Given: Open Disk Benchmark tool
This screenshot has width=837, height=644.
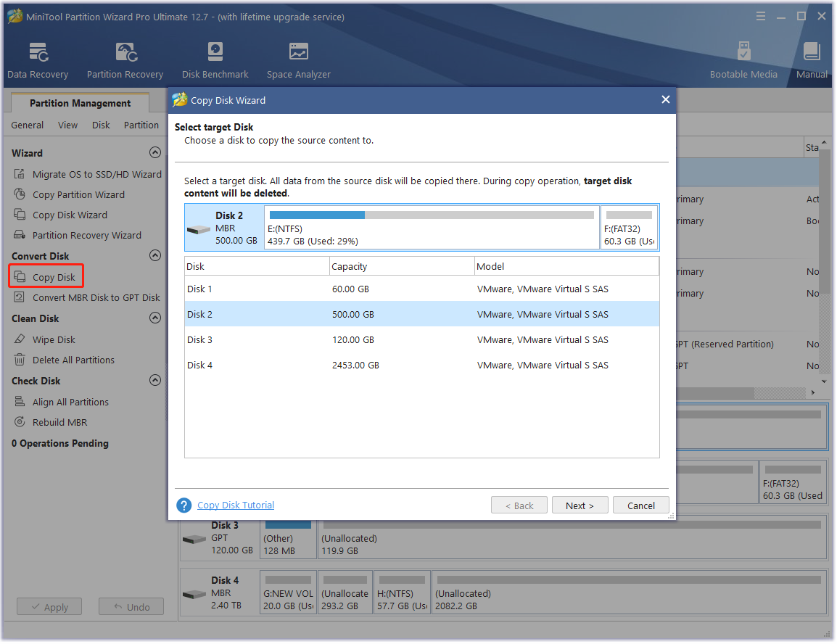Looking at the screenshot, I should coord(215,60).
